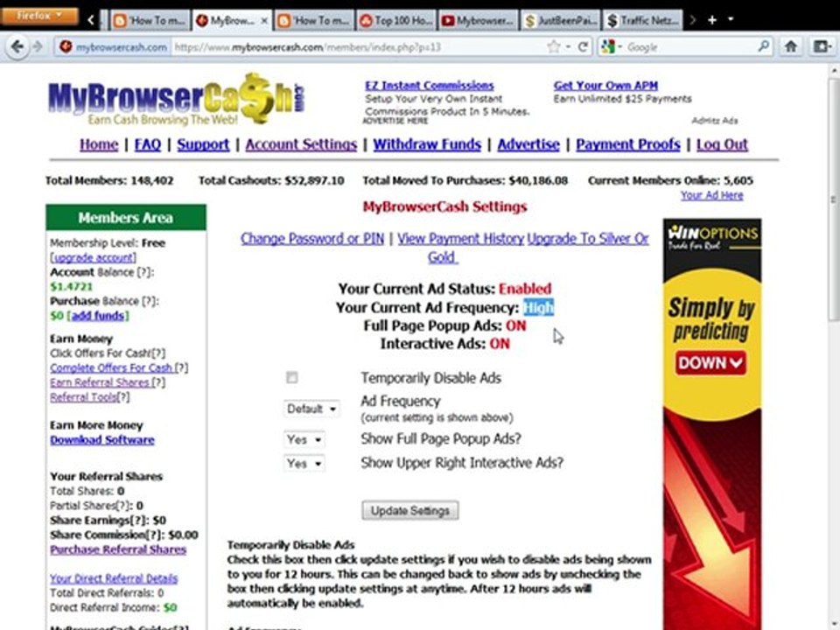Open the Account Settings link
The width and height of the screenshot is (840, 630).
[x=301, y=144]
